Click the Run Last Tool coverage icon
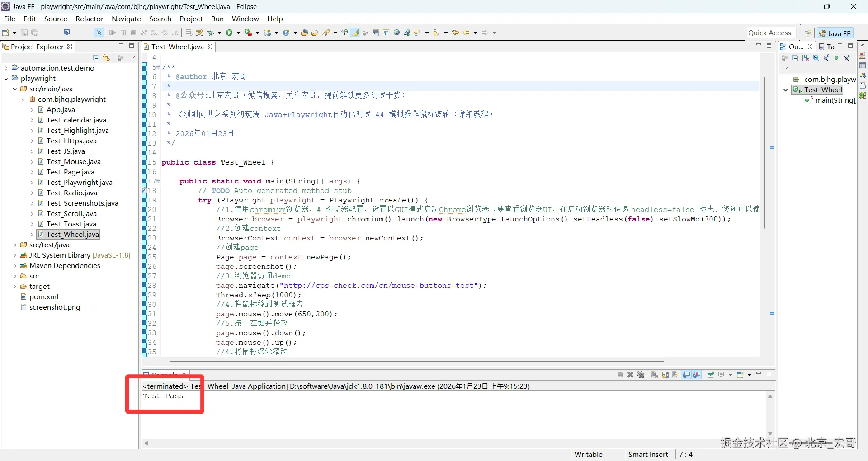 pos(248,33)
